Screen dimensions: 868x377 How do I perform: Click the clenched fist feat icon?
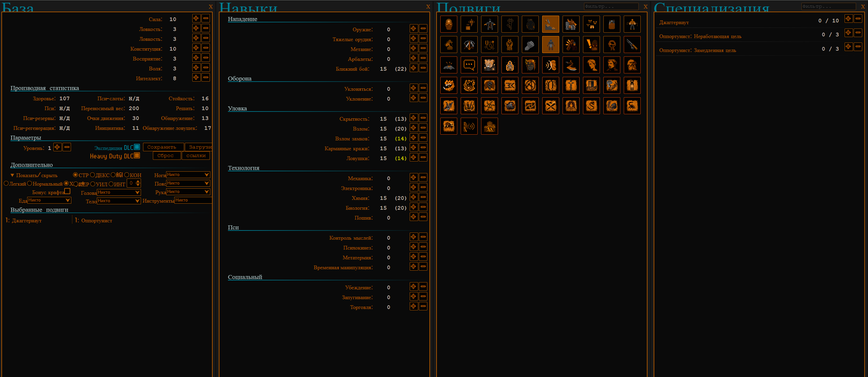tap(530, 45)
